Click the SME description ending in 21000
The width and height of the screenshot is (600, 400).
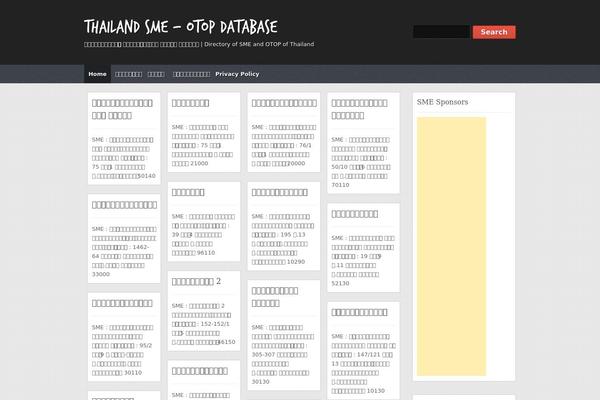click(x=203, y=145)
